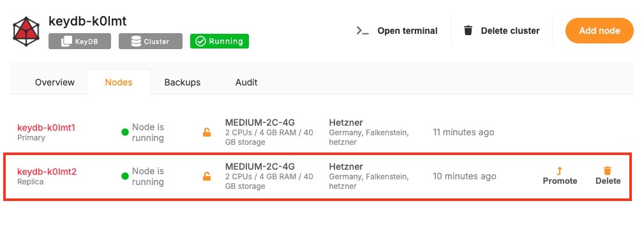Click the green status dot for keydb-k0lmt1
The width and height of the screenshot is (644, 238).
(125, 132)
